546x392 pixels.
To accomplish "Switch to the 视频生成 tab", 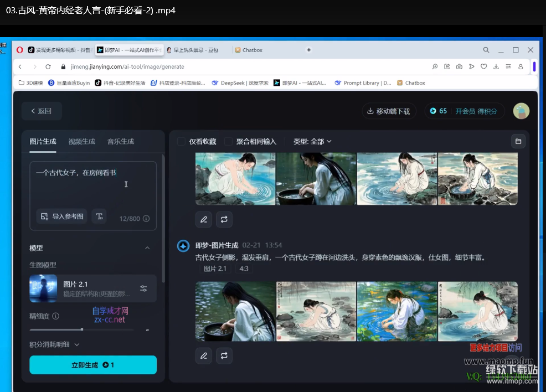I will tap(81, 141).
